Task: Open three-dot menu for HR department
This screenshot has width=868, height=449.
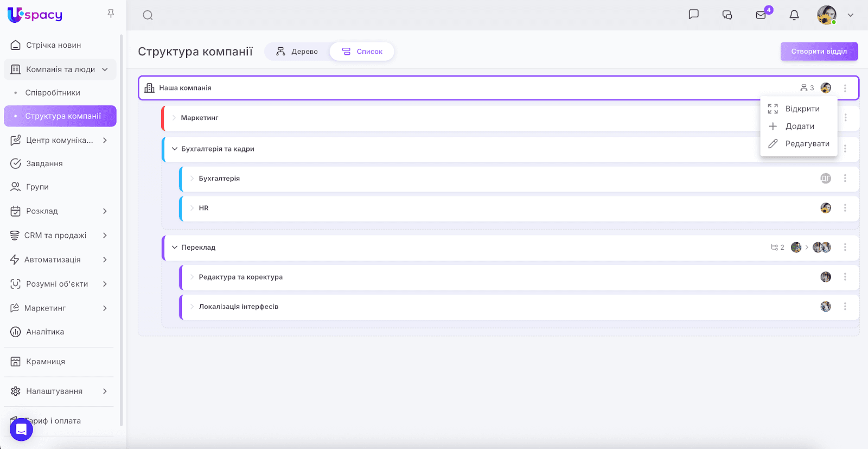Action: [845, 208]
